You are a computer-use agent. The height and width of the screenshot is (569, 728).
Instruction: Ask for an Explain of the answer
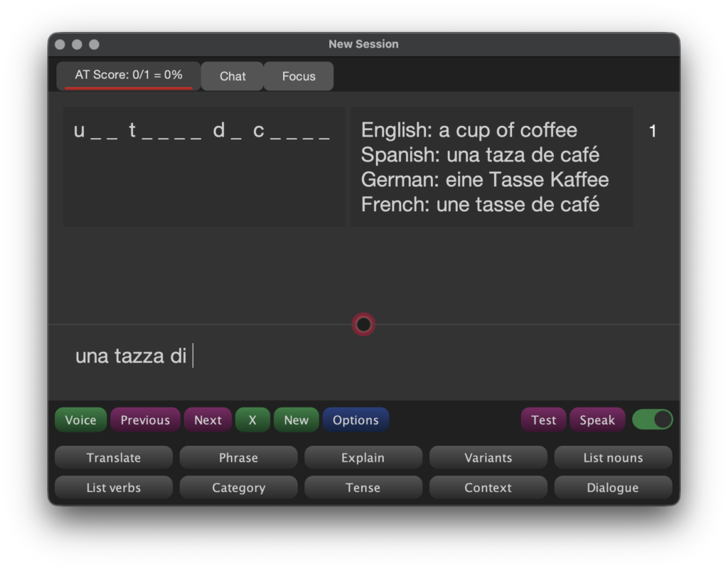click(x=363, y=457)
